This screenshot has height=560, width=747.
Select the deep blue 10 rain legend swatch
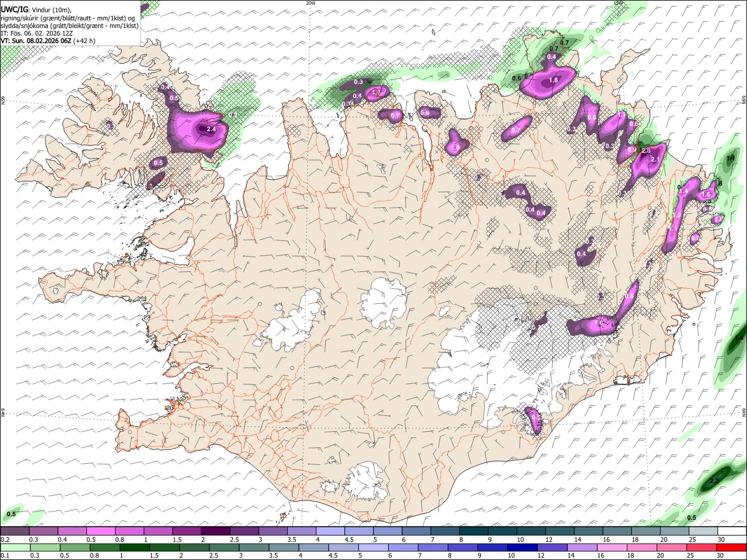click(x=522, y=547)
